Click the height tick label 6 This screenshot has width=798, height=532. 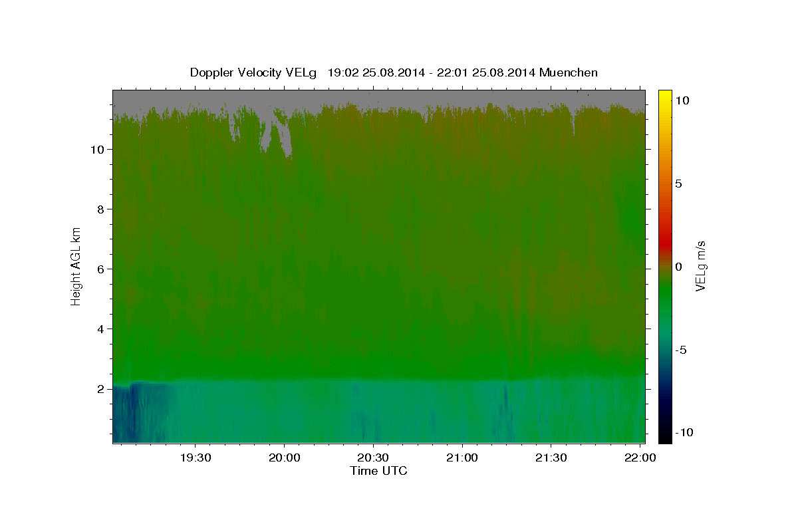coord(101,269)
